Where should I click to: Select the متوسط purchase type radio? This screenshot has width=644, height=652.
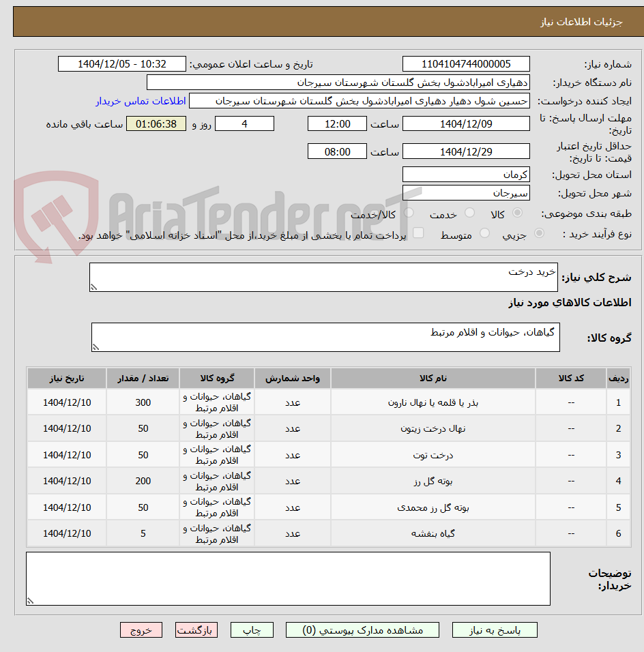(484, 233)
